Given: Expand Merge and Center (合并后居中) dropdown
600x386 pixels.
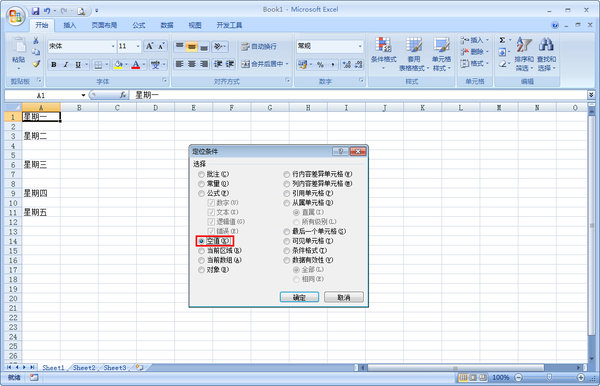Looking at the screenshot, I should (287, 64).
